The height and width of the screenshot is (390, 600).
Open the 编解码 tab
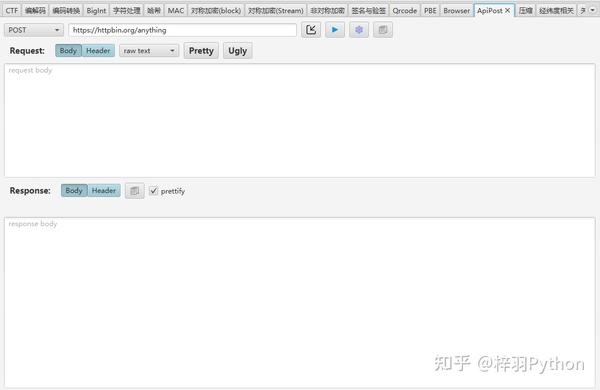(35, 11)
